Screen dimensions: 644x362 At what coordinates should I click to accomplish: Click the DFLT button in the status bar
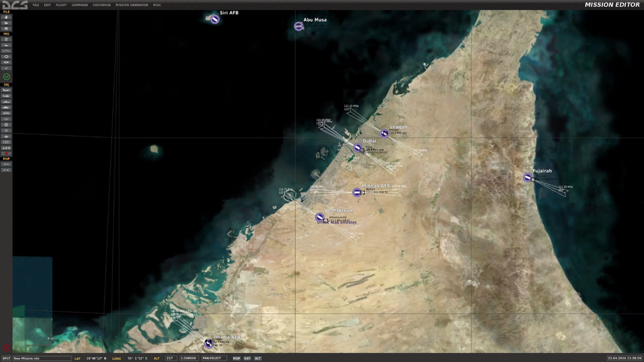[x=6, y=358]
